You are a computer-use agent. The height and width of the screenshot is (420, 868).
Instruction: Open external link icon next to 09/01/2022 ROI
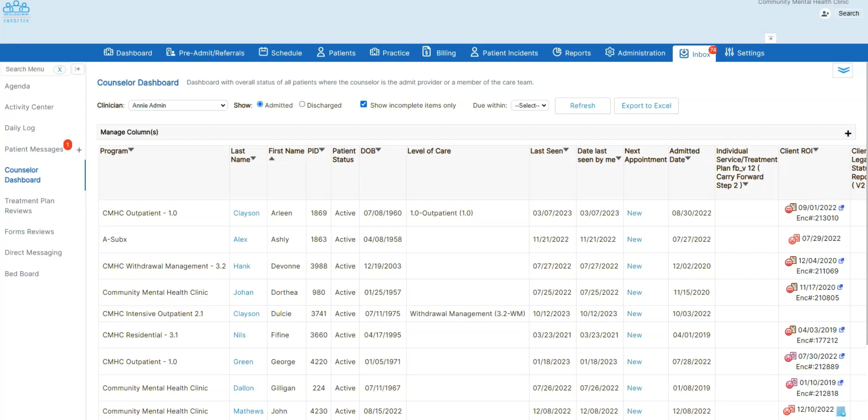click(841, 208)
